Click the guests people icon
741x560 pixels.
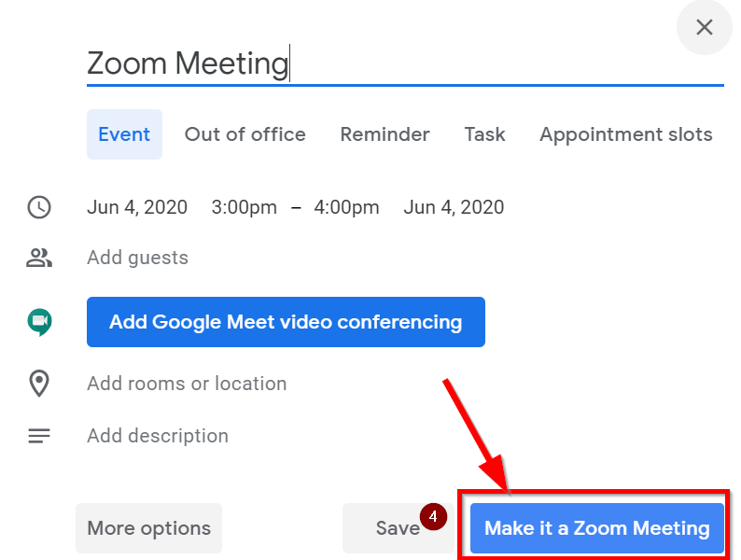(39, 258)
